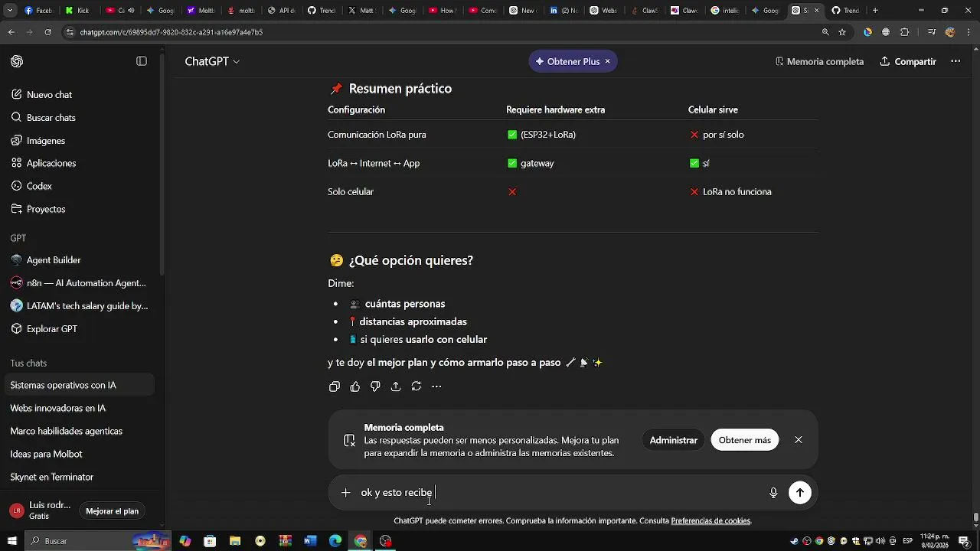Click the browser back arrow
Viewport: 980px width, 551px height.
pyautogui.click(x=11, y=32)
